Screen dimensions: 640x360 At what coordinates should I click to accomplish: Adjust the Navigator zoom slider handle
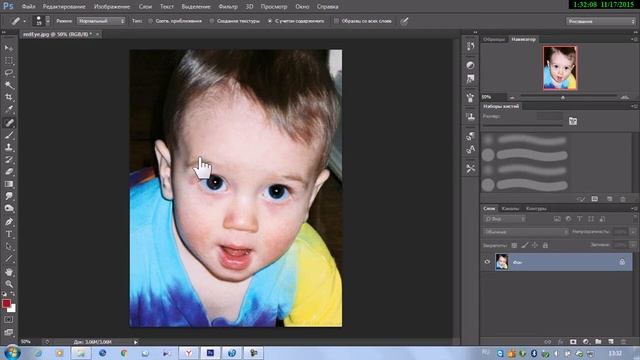(563, 97)
